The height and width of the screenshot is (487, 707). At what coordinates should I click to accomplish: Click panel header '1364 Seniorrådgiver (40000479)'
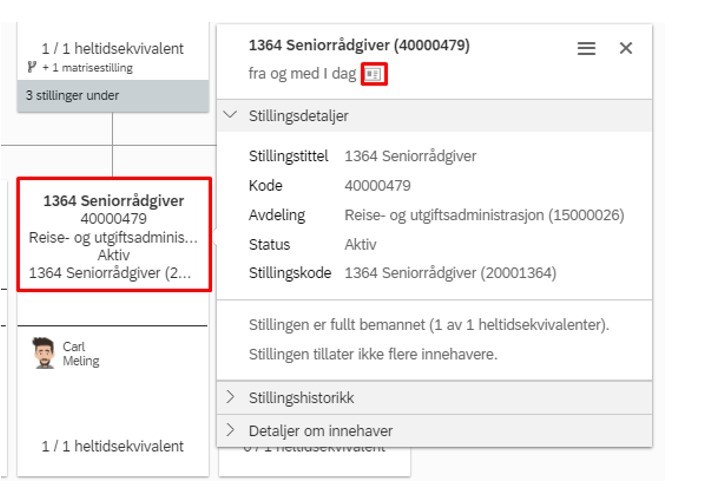click(x=359, y=45)
